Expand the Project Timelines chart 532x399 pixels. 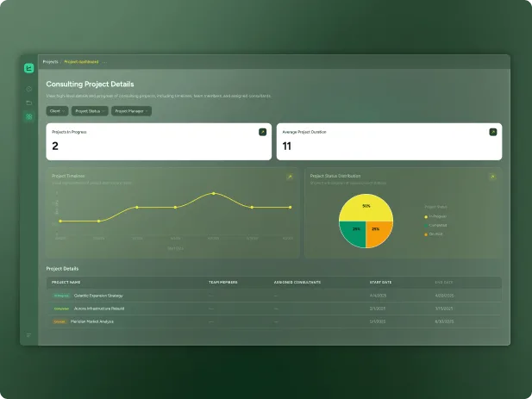[x=290, y=177]
